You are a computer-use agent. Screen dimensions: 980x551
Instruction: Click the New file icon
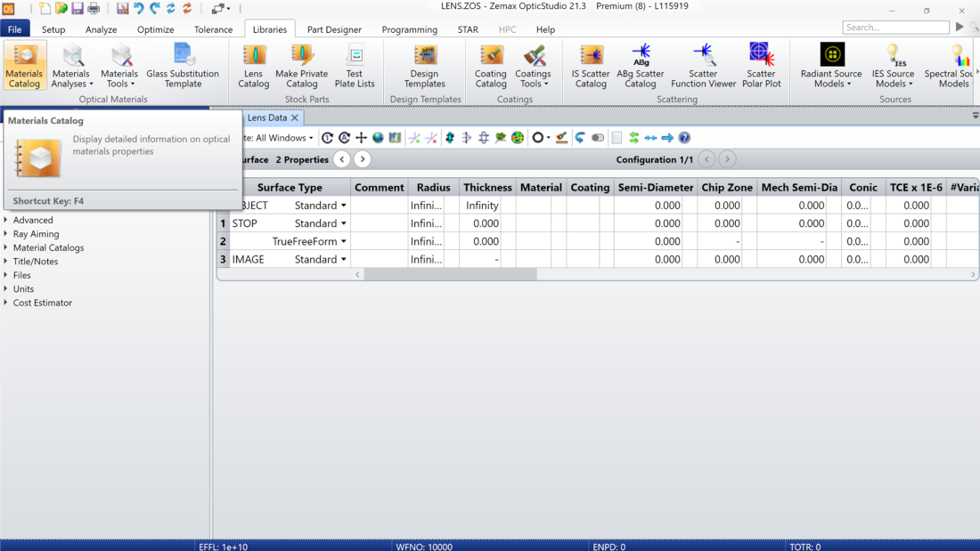[45, 9]
